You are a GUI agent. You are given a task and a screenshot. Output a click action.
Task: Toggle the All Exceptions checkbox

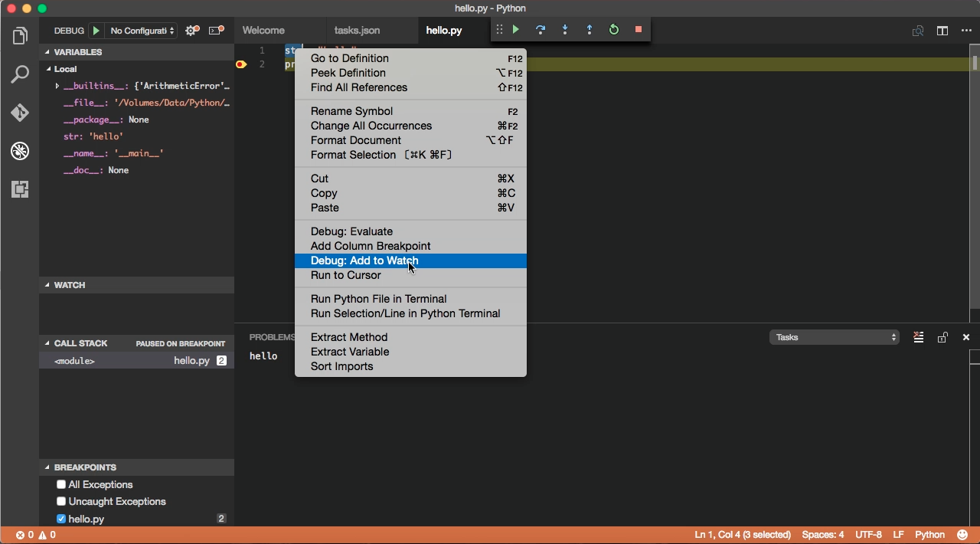[x=61, y=484]
